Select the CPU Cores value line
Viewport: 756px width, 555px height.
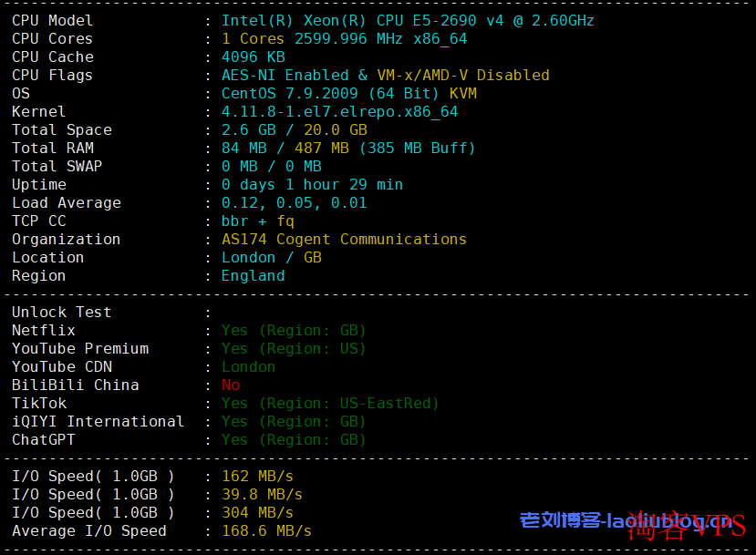pyautogui.click(x=344, y=39)
